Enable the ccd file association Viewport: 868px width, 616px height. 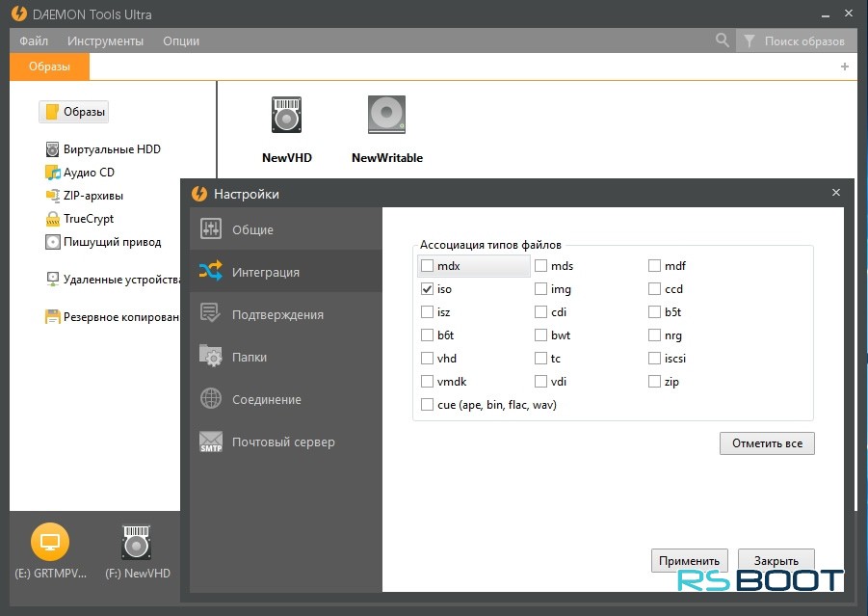pyautogui.click(x=654, y=288)
